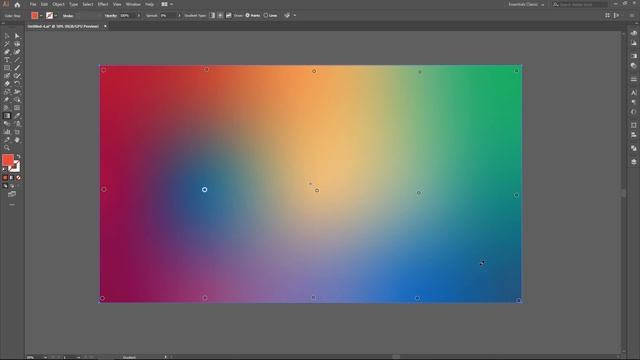Click the Edit Toolbar three dots button
Viewport: 640px width, 360px height.
point(12,204)
